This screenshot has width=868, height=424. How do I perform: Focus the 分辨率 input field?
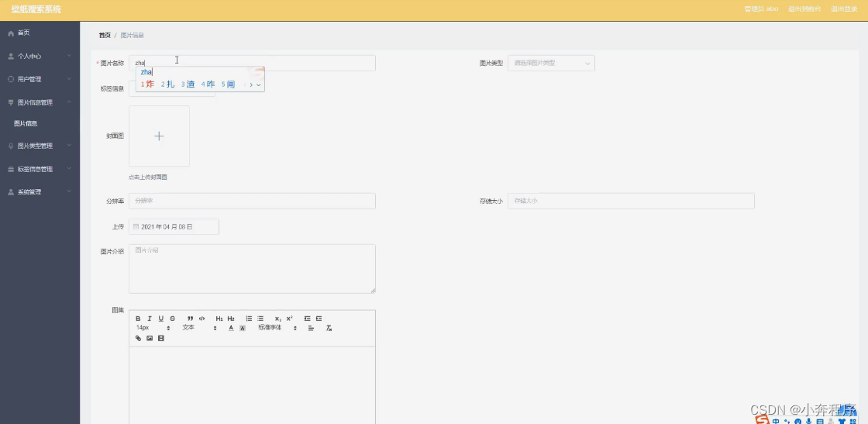(252, 201)
